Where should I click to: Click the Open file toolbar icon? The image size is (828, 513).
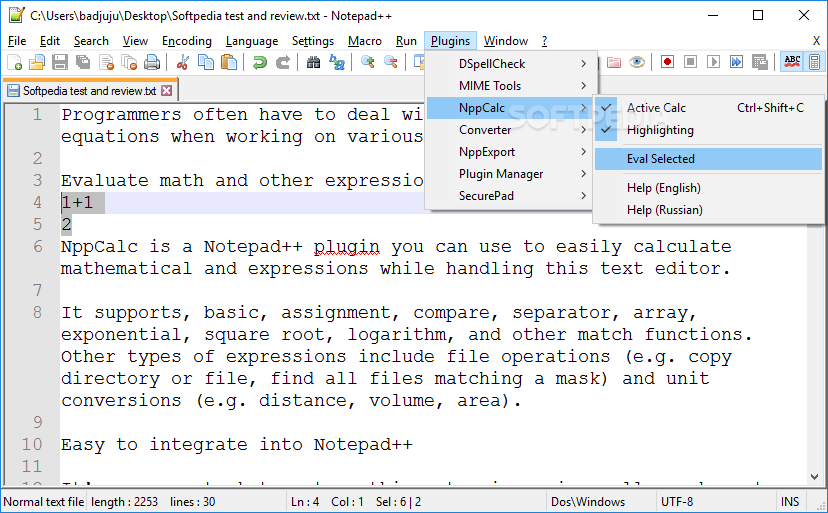[36, 62]
